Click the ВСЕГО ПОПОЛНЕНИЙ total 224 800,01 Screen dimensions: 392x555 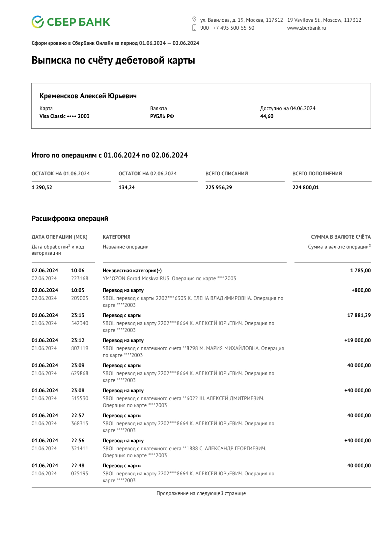click(x=306, y=188)
